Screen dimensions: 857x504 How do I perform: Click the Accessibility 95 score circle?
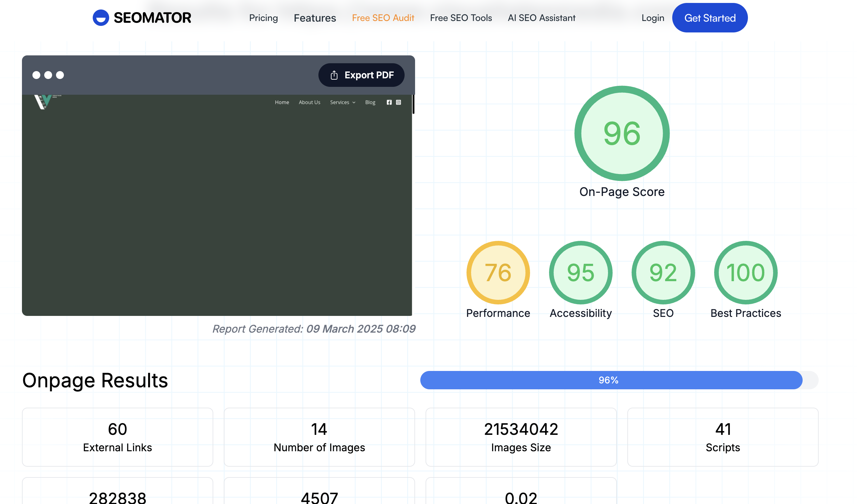(x=581, y=273)
